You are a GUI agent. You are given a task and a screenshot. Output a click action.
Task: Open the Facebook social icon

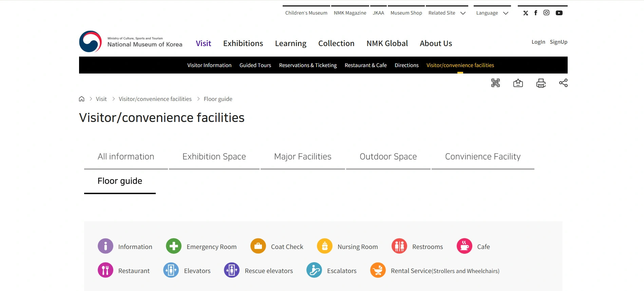point(536,13)
